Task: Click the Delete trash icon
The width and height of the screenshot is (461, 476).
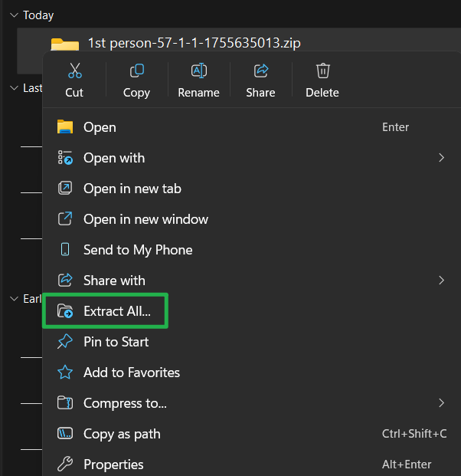Action: [x=322, y=71]
